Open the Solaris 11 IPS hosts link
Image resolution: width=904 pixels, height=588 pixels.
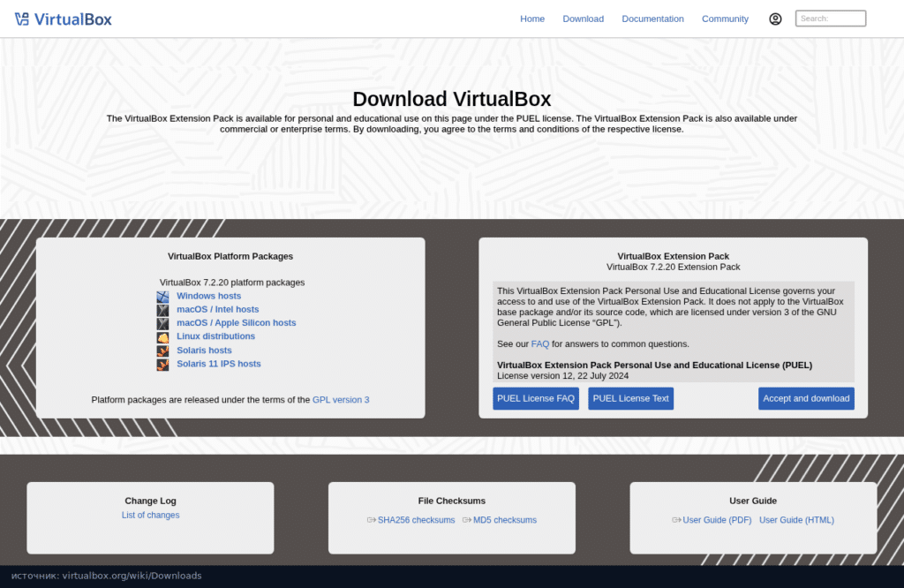[219, 364]
